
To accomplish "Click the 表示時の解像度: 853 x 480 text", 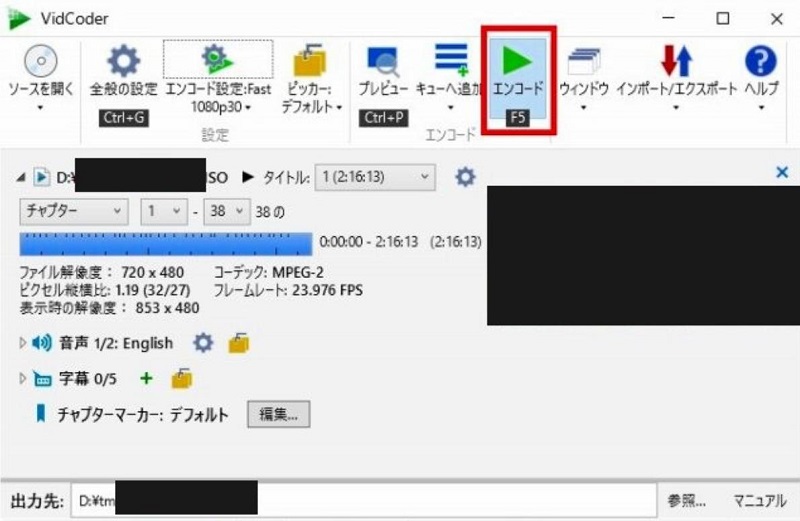I will [109, 308].
